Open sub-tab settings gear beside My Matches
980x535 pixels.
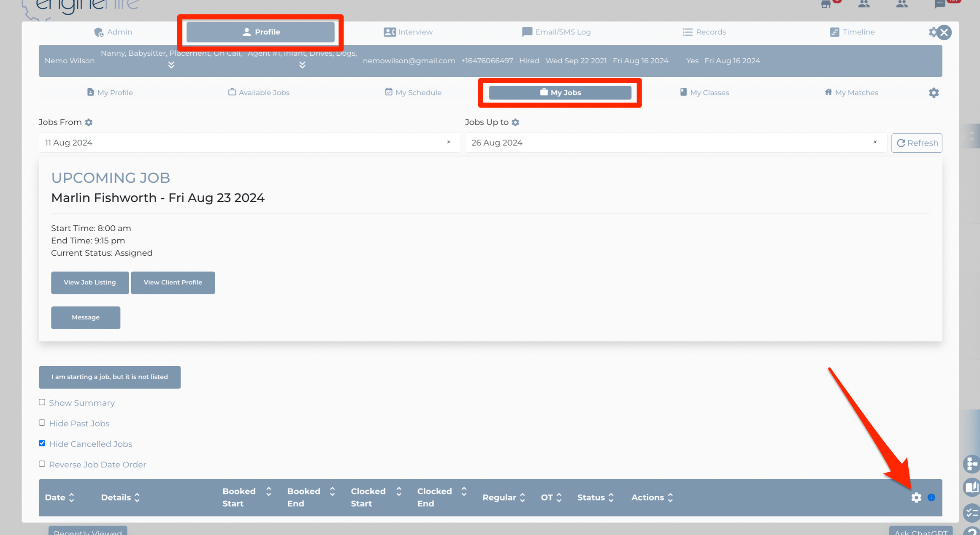tap(934, 93)
